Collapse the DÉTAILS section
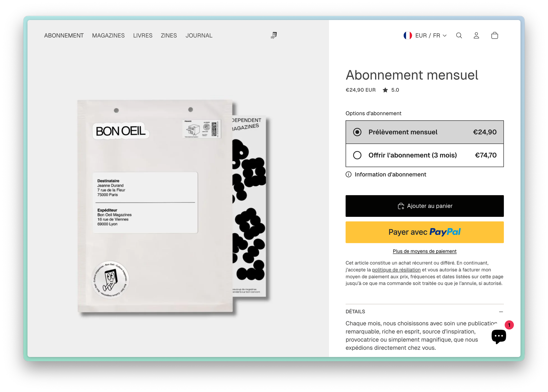The width and height of the screenshot is (548, 392). coord(501,312)
